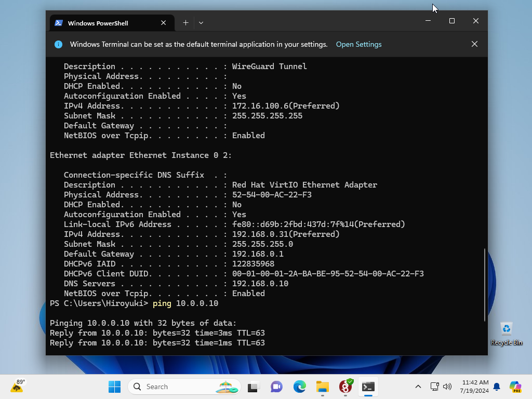Click the blue info icon in banner
The height and width of the screenshot is (399, 532).
[58, 45]
